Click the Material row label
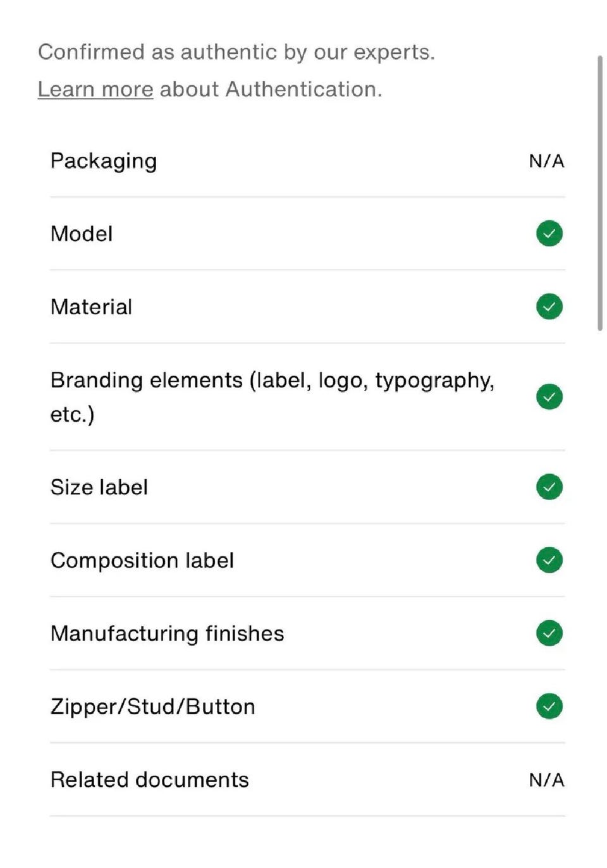 click(x=91, y=307)
